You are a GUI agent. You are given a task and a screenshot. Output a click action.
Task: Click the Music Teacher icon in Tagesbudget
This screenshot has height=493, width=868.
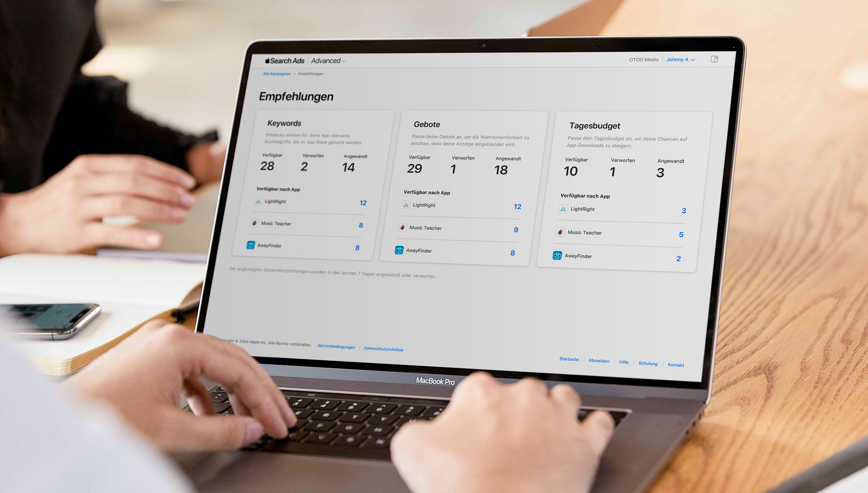[559, 232]
